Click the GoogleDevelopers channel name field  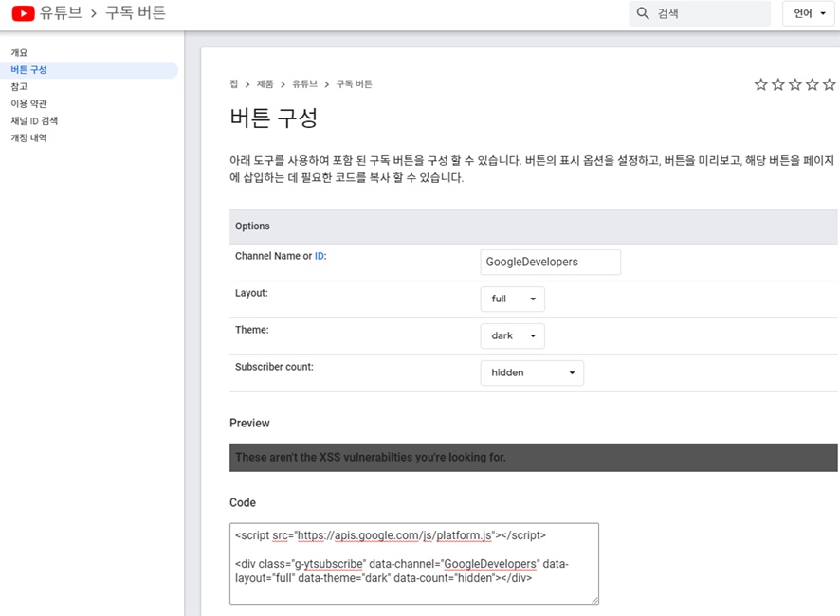tap(551, 262)
